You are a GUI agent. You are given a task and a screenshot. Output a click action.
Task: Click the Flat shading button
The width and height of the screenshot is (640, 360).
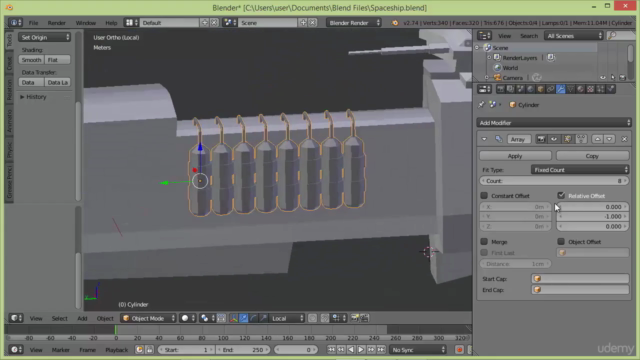click(x=58, y=60)
